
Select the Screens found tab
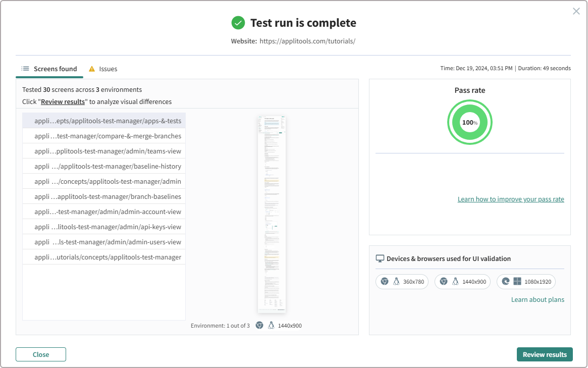(49, 69)
